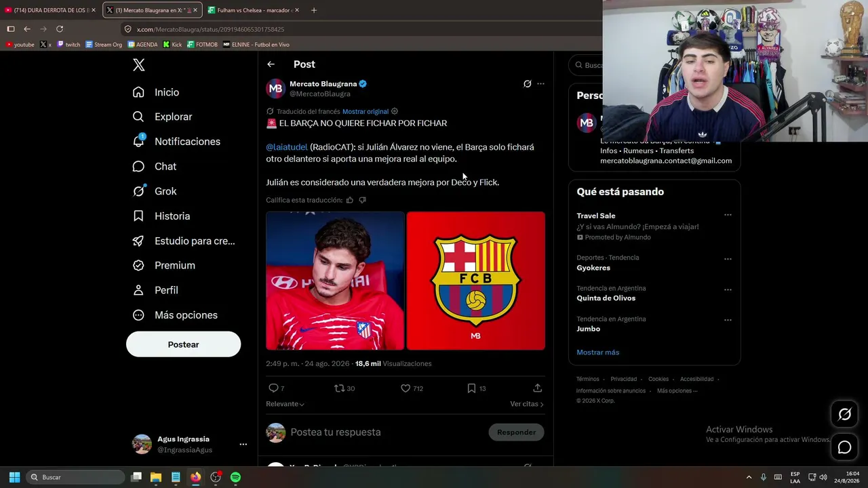The width and height of the screenshot is (868, 488).
Task: Open a new browser tab
Action: pyautogui.click(x=314, y=10)
